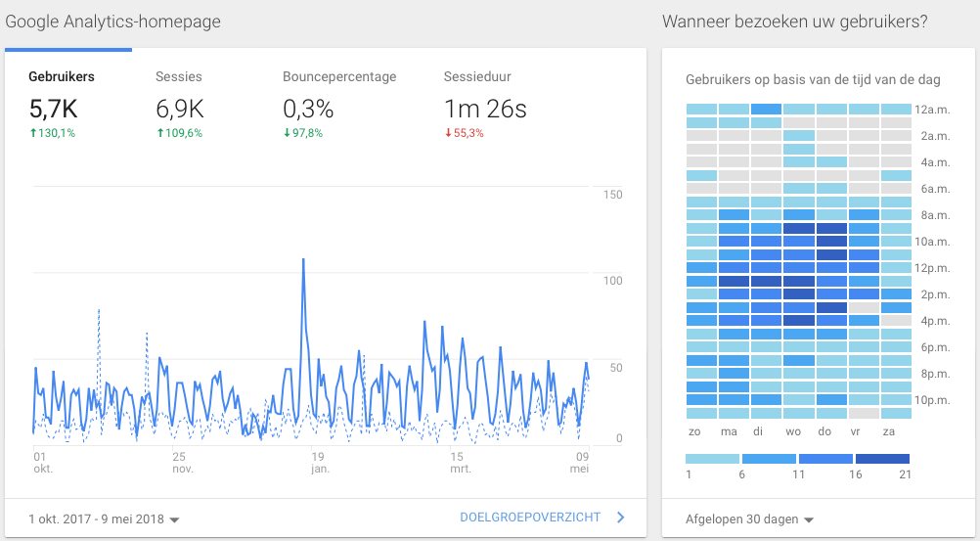
Task: Click chevron arrow next to DOELGROEPOVERZICHT
Action: [x=621, y=518]
